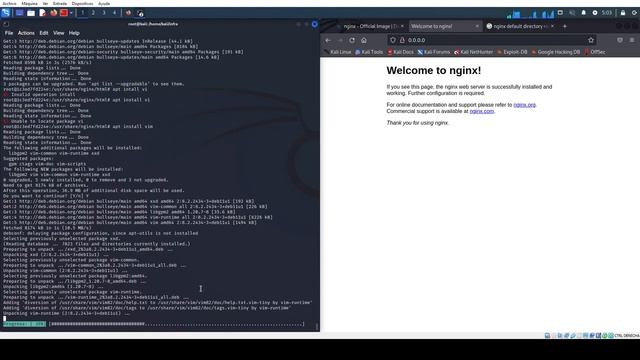Switch to workspace 4
Screen dimensions: 640x360
click(114, 13)
